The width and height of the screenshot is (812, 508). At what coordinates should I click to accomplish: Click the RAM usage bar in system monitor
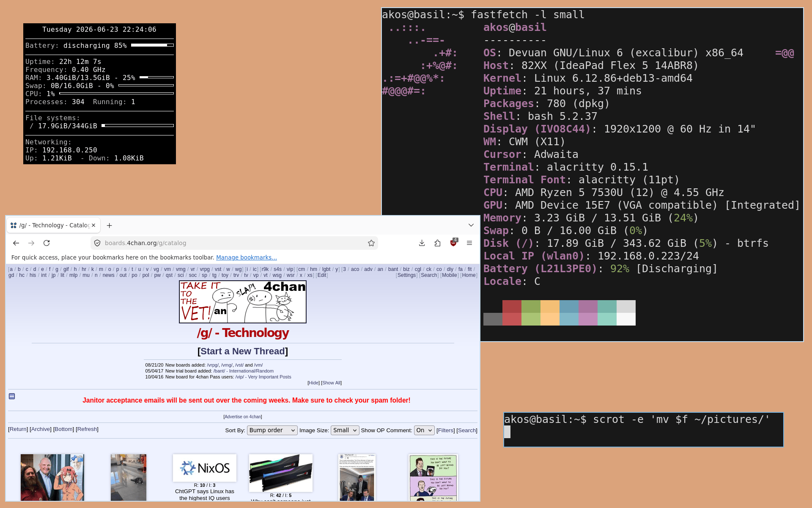(x=156, y=77)
